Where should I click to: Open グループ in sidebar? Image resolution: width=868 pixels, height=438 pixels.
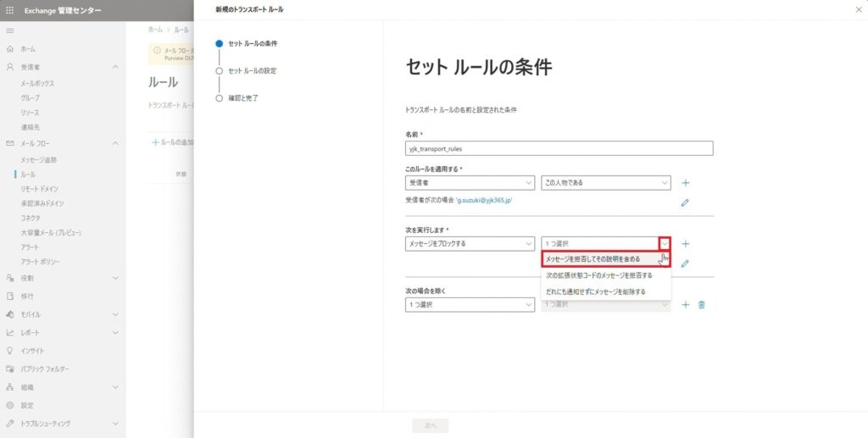click(31, 98)
